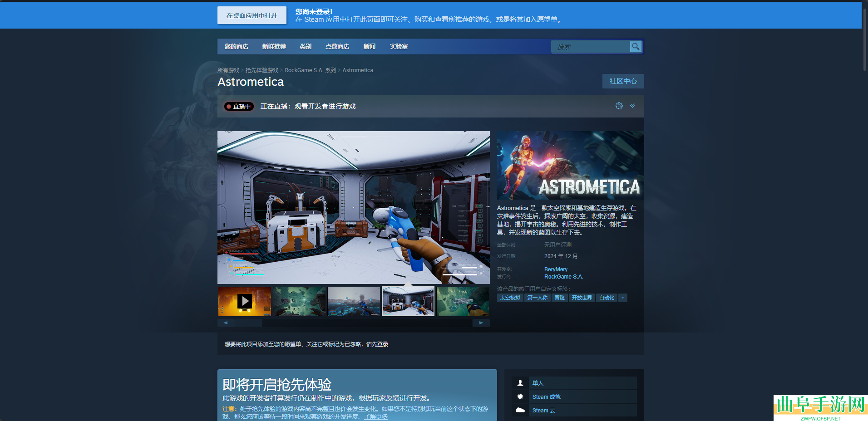This screenshot has width=868, height=421.
Task: Go to 点数商店 tab
Action: point(337,46)
